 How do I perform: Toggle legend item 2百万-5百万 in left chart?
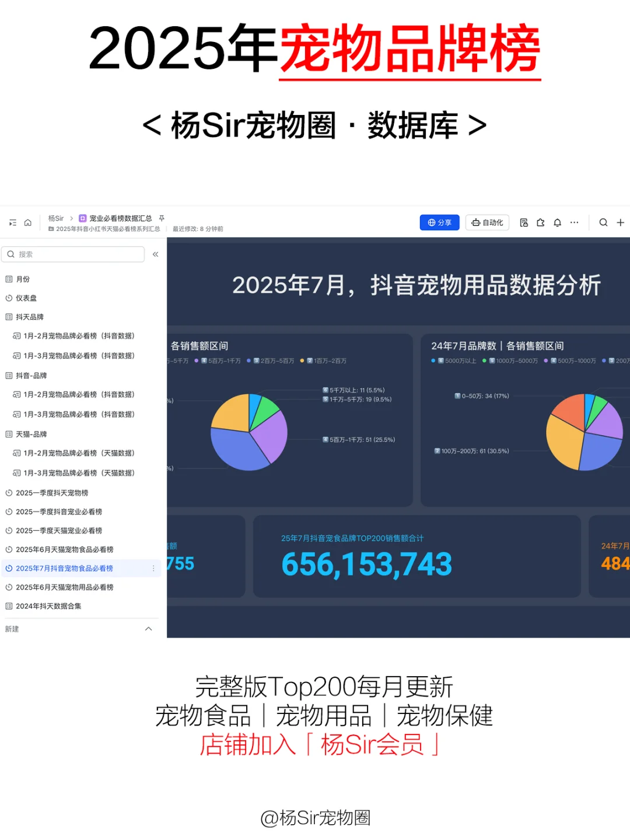271,361
